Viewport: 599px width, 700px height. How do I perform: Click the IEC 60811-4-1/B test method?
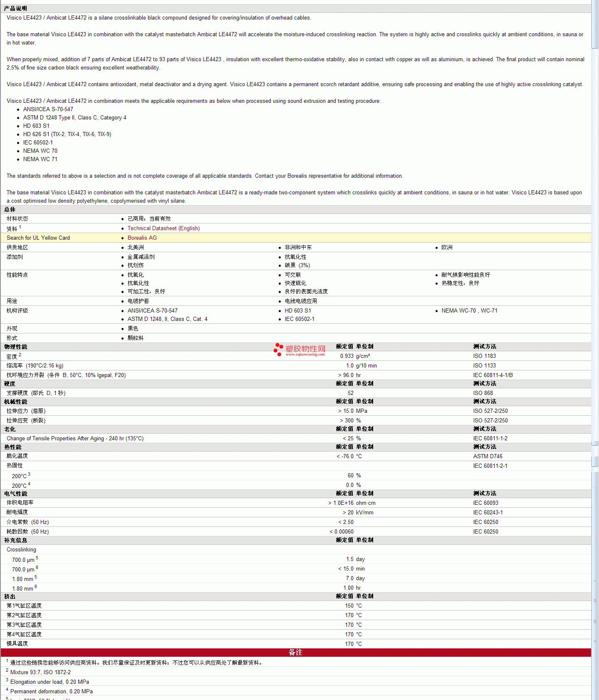(493, 375)
